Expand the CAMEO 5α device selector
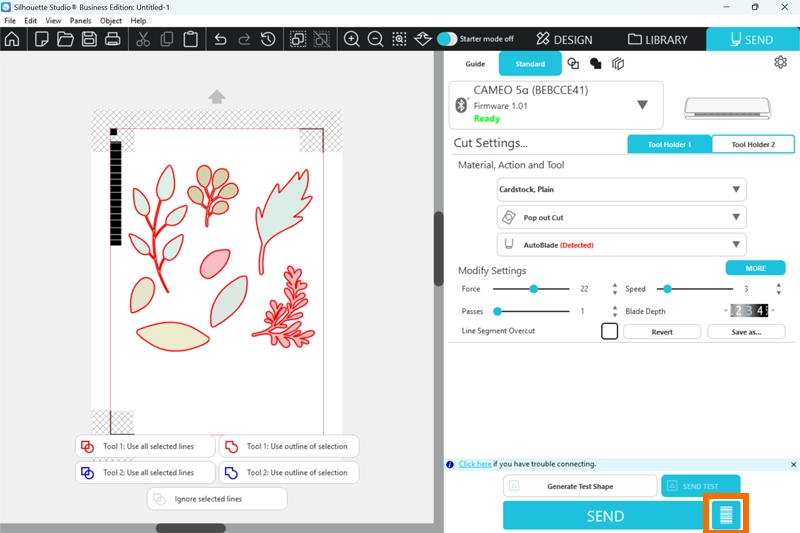This screenshot has height=533, width=800. click(642, 105)
